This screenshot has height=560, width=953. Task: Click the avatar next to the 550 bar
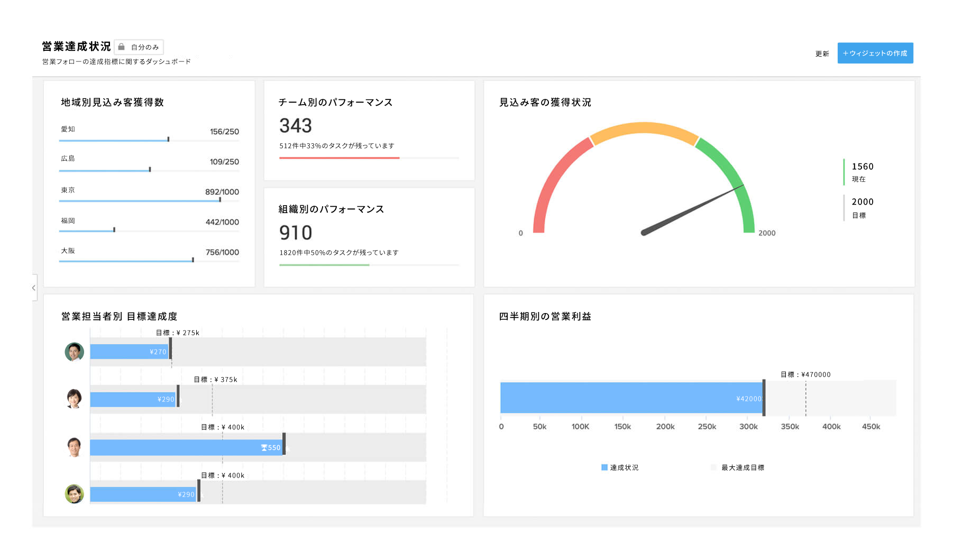tap(74, 447)
